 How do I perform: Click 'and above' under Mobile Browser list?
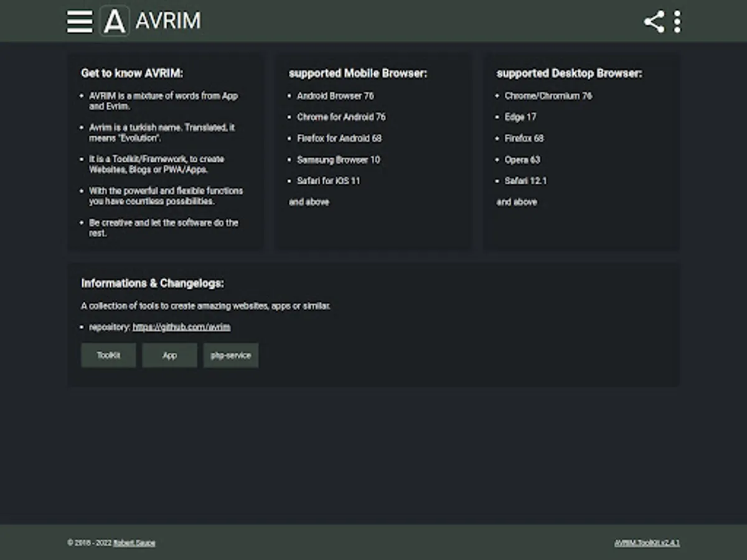coord(309,202)
